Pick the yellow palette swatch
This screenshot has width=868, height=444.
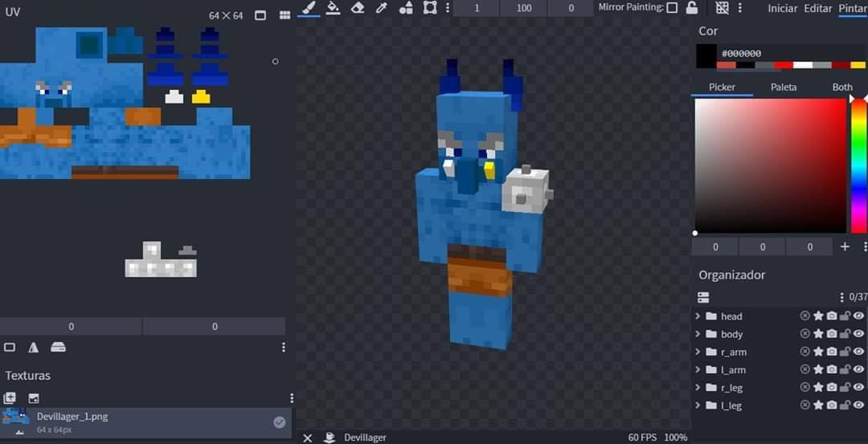(858, 65)
